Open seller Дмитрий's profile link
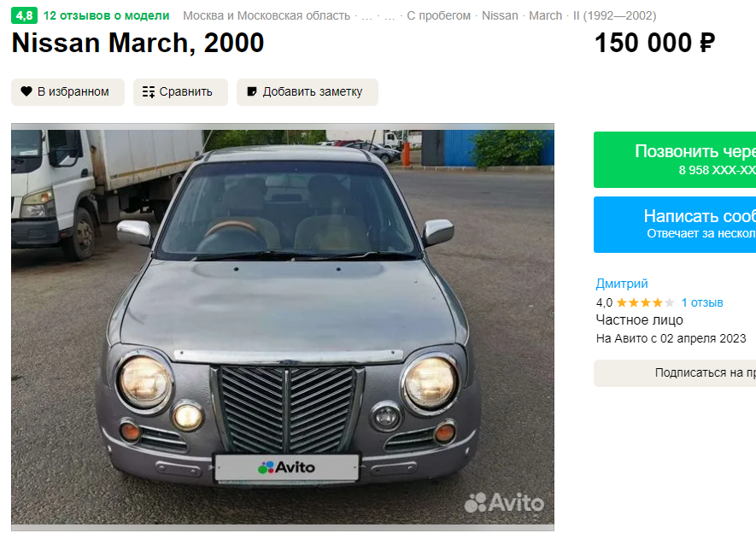 point(622,284)
